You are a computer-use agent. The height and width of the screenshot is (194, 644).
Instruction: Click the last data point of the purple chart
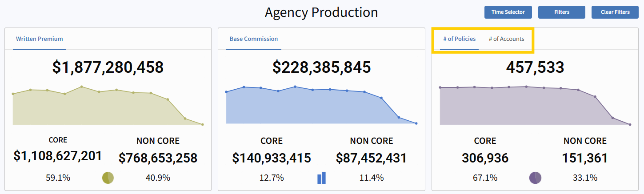(630, 124)
